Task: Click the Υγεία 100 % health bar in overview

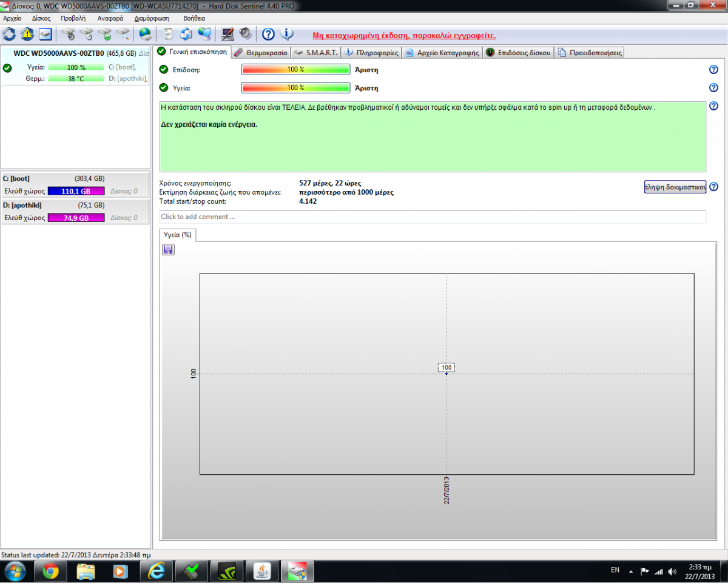Action: click(x=296, y=88)
